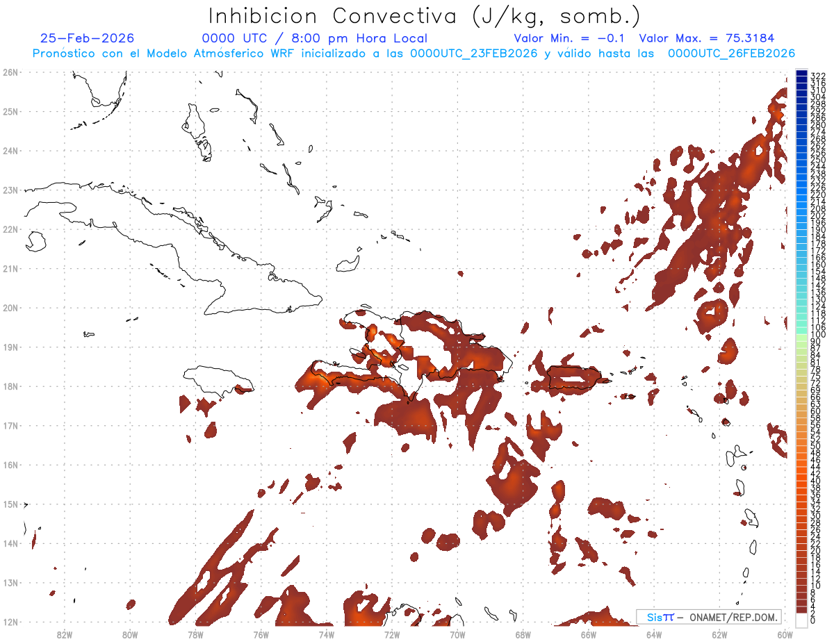Click the latitude label "21N"
Screen dimensions: 834x644
pos(10,268)
